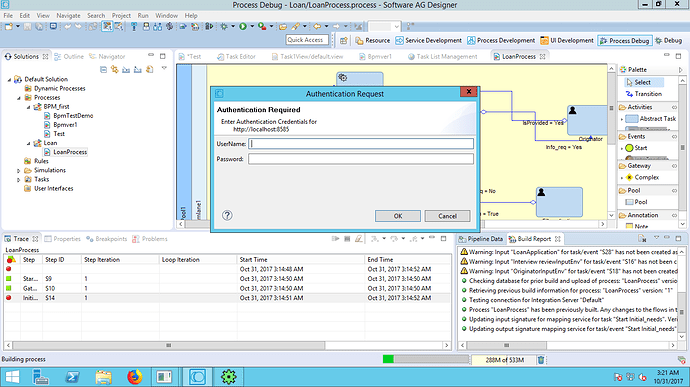Image resolution: width=690 pixels, height=387 pixels.
Task: Click the Build Report clear icon
Action: [x=642, y=239]
